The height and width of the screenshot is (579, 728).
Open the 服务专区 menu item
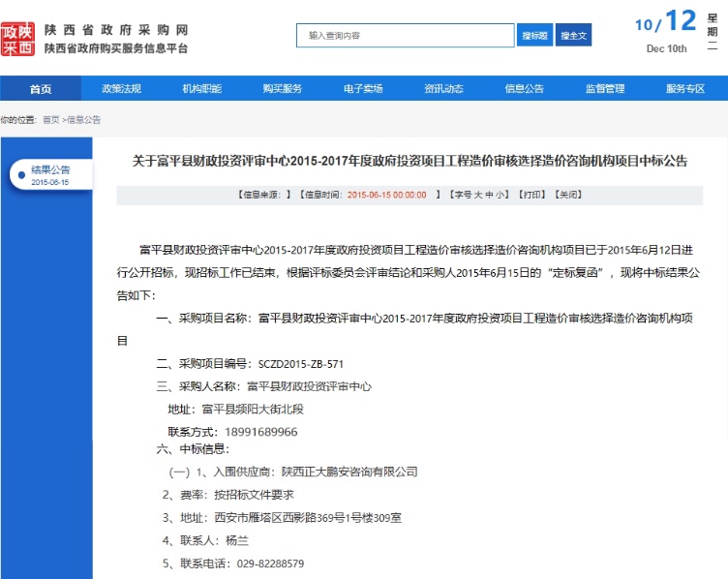click(684, 89)
